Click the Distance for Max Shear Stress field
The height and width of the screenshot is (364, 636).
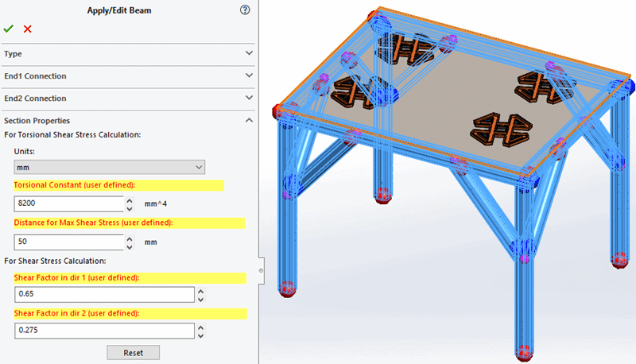pos(68,241)
